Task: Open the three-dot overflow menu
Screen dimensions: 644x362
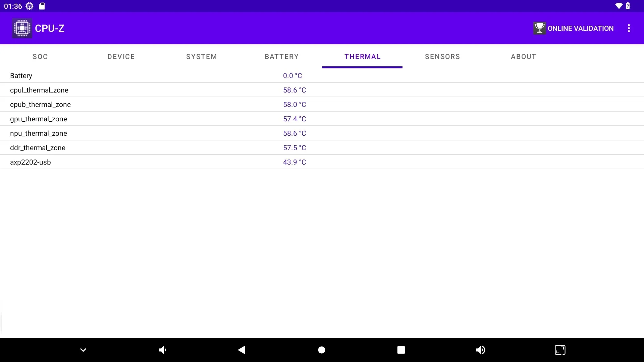Action: pos(629,28)
